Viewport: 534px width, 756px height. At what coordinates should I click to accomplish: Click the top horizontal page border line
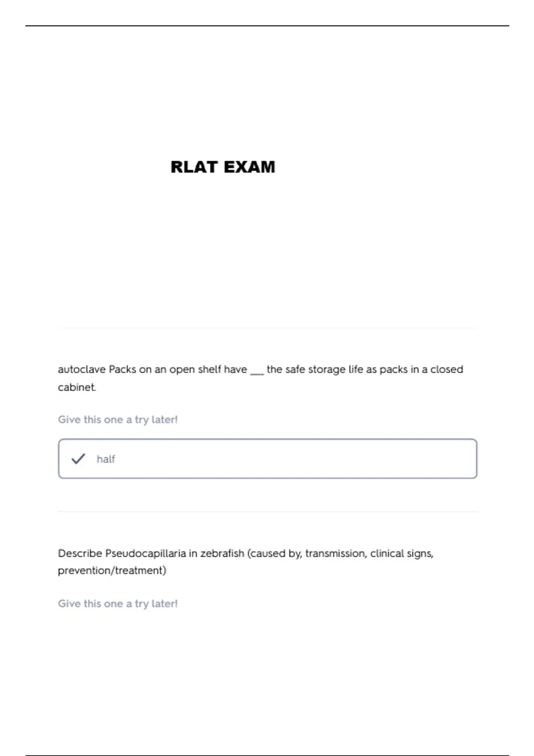click(267, 26)
